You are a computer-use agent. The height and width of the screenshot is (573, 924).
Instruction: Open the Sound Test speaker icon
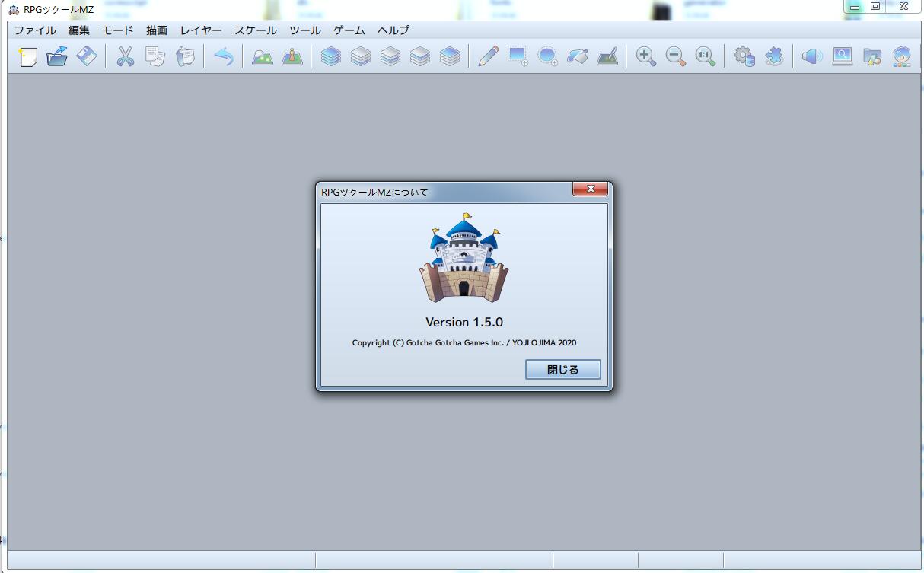[813, 56]
